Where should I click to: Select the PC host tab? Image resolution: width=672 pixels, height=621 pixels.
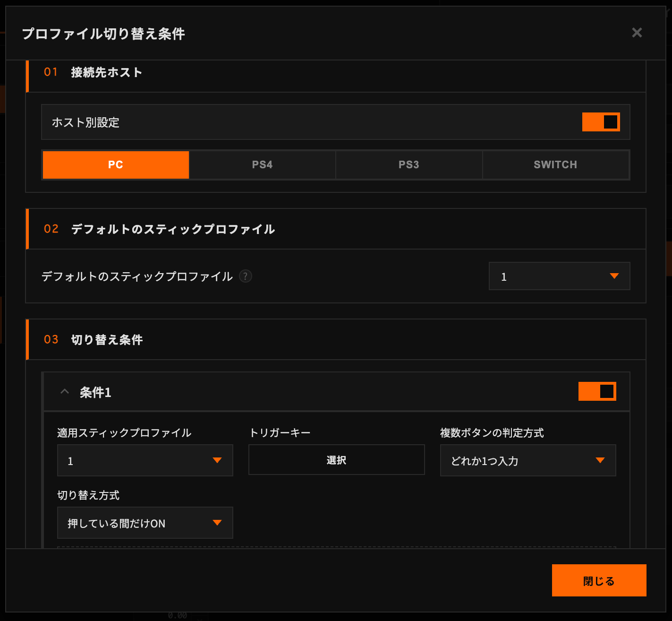tap(116, 164)
